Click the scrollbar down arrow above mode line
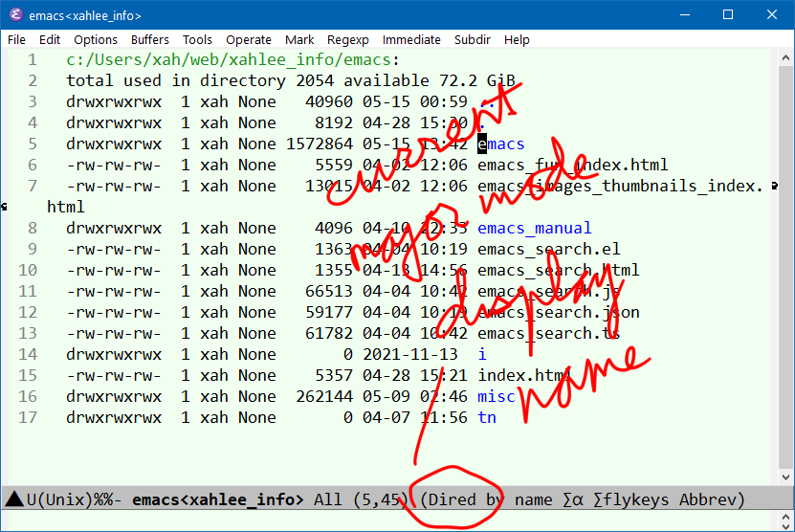Image resolution: width=795 pixels, height=532 pixels. click(785, 477)
